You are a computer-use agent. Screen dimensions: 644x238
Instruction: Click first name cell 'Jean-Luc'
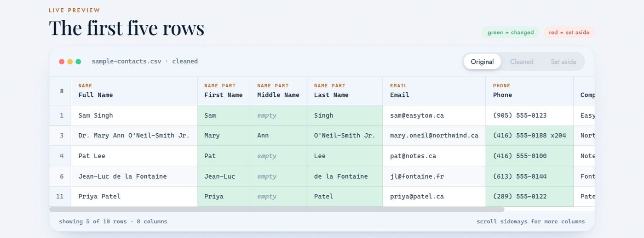[224, 176]
